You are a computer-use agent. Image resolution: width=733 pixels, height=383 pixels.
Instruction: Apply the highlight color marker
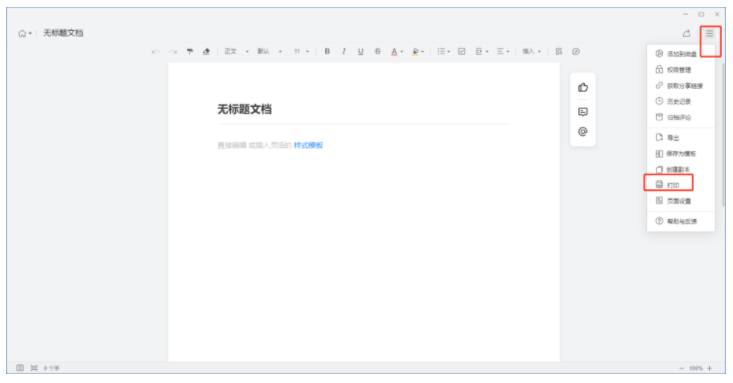point(415,51)
